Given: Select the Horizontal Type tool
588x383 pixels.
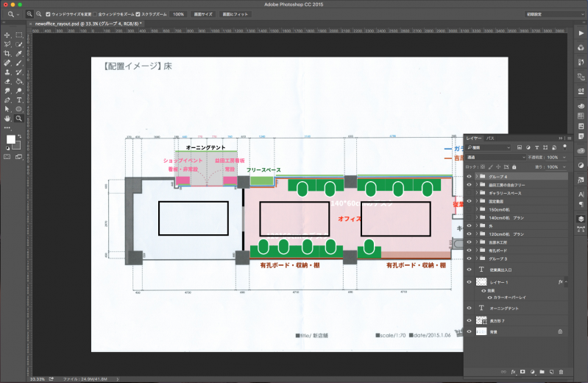Looking at the screenshot, I should pyautogui.click(x=18, y=100).
